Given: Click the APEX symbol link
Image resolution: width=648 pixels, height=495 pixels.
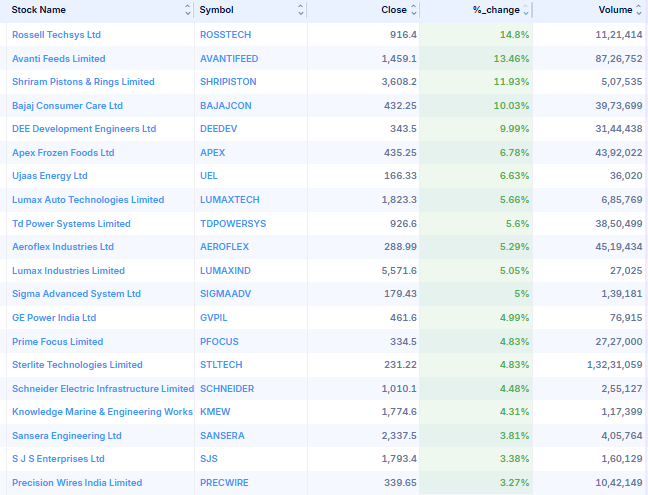Looking at the screenshot, I should 212,153.
